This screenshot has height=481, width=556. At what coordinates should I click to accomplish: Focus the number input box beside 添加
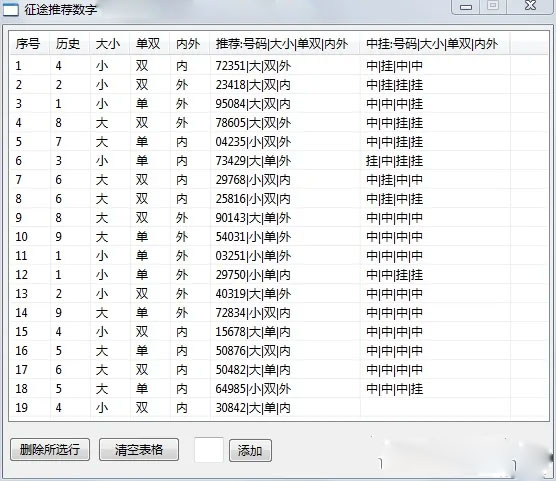tap(209, 450)
